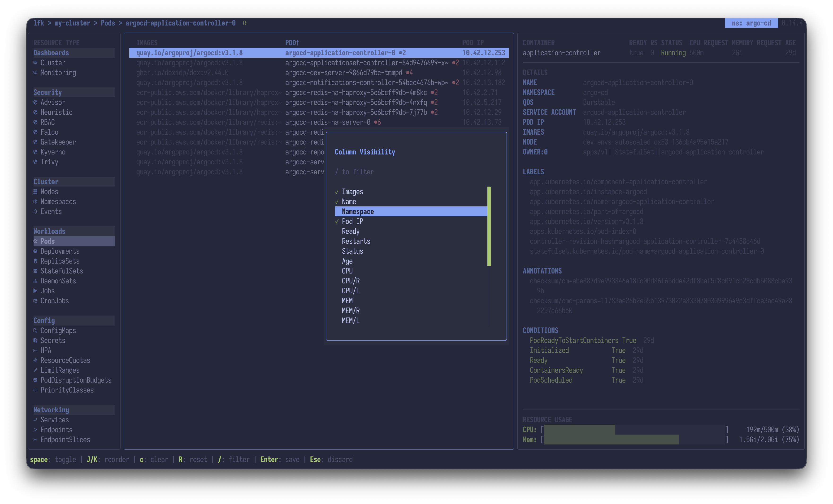Go to my-cluster in the breadcrumb
Image resolution: width=833 pixels, height=504 pixels.
[x=72, y=23]
